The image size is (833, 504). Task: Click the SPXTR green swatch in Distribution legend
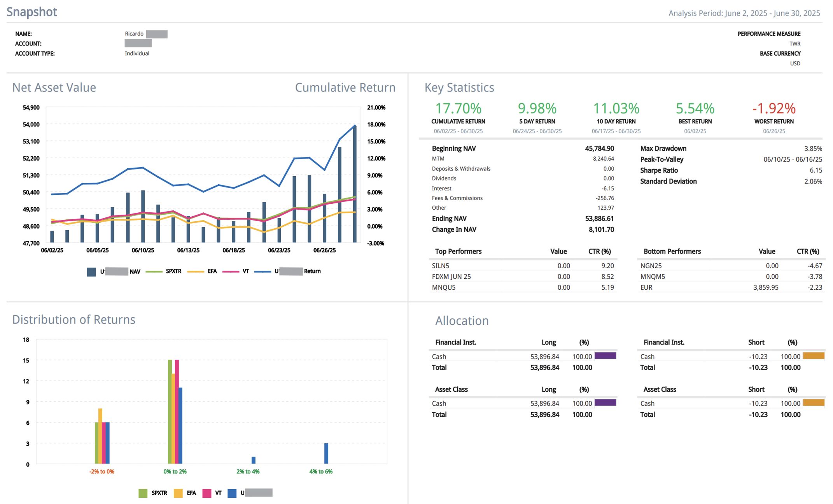(143, 493)
